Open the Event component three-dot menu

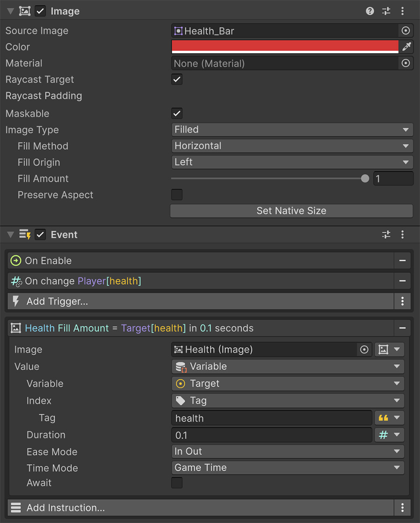pos(402,235)
